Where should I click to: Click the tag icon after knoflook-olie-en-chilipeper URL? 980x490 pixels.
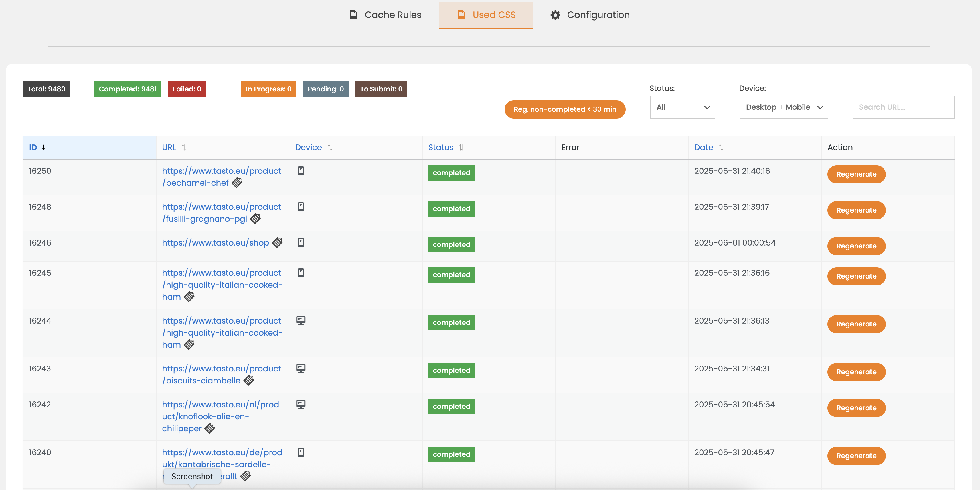pos(210,428)
